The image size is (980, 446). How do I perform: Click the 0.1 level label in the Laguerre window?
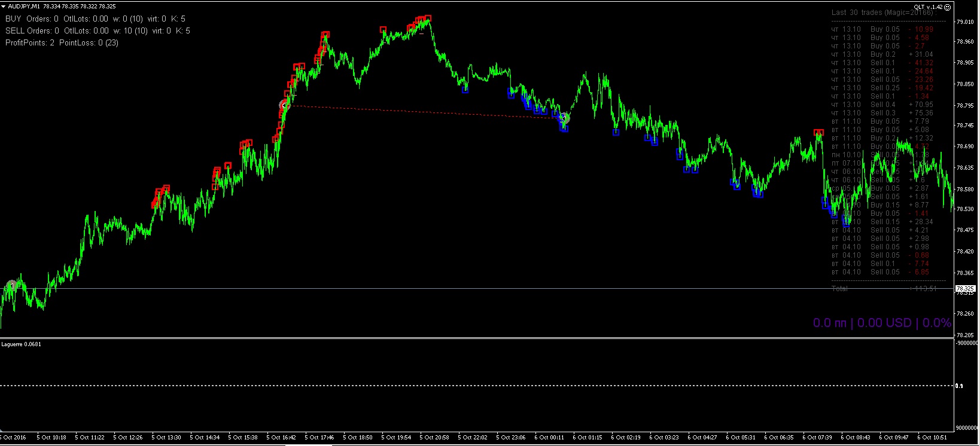(960, 386)
